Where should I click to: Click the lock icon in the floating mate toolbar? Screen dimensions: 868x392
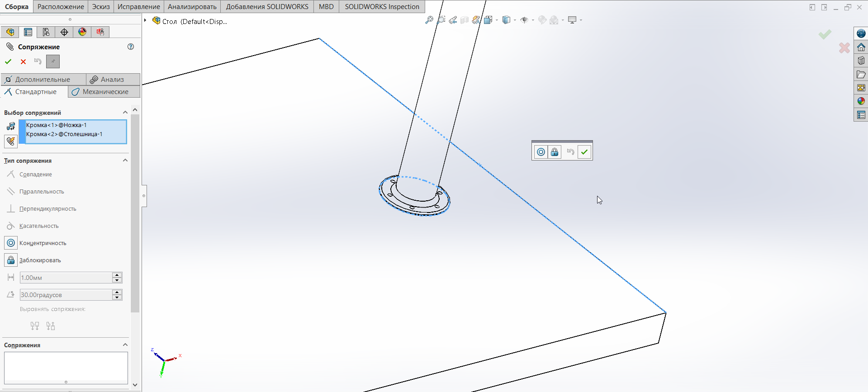pyautogui.click(x=555, y=152)
